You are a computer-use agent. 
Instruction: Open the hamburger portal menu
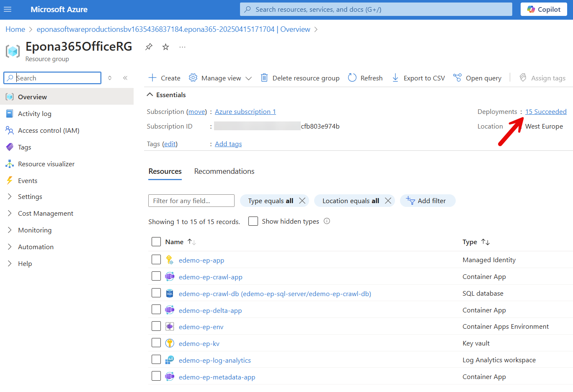click(x=8, y=9)
